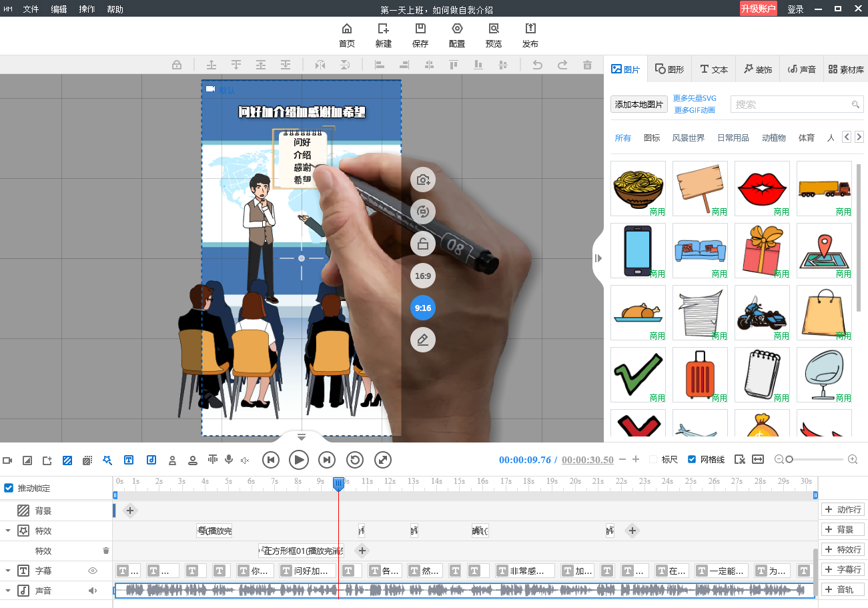Click the 发布 publish icon
Image resolution: width=868 pixels, height=608 pixels.
[x=530, y=35]
